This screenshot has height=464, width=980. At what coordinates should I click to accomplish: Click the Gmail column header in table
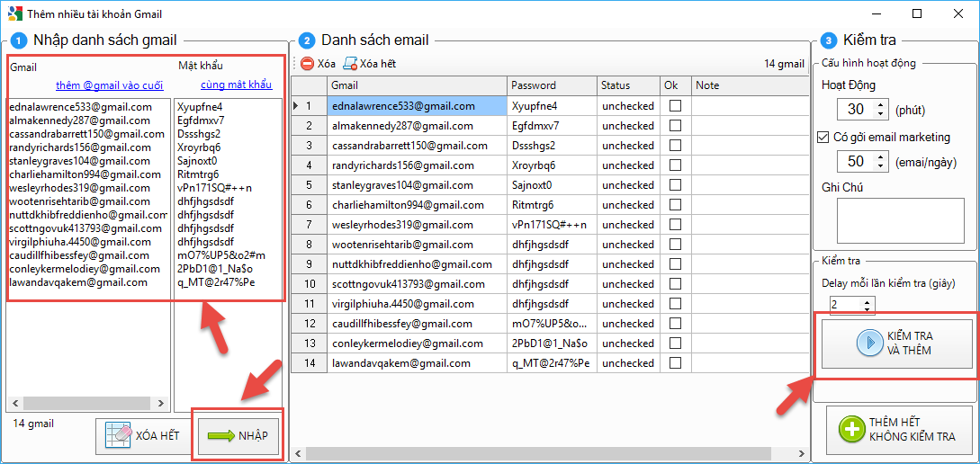[417, 85]
